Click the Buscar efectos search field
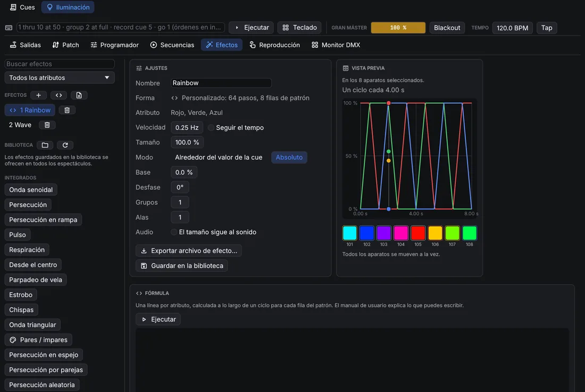This screenshot has height=392, width=585. pyautogui.click(x=60, y=64)
